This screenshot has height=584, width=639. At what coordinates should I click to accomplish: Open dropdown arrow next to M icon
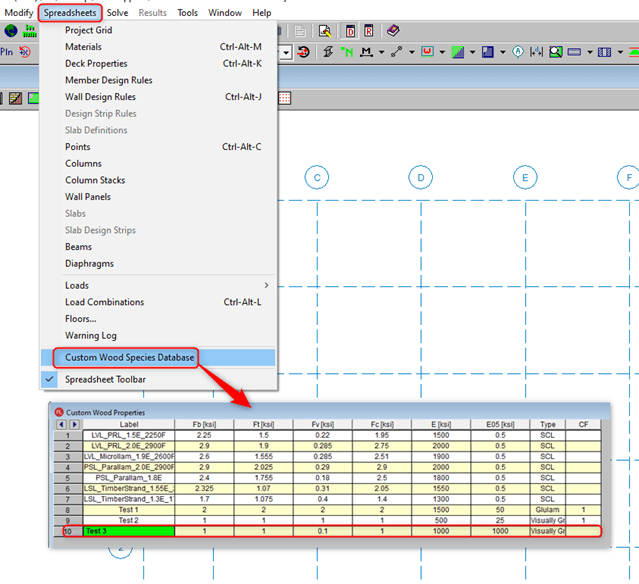pos(380,52)
